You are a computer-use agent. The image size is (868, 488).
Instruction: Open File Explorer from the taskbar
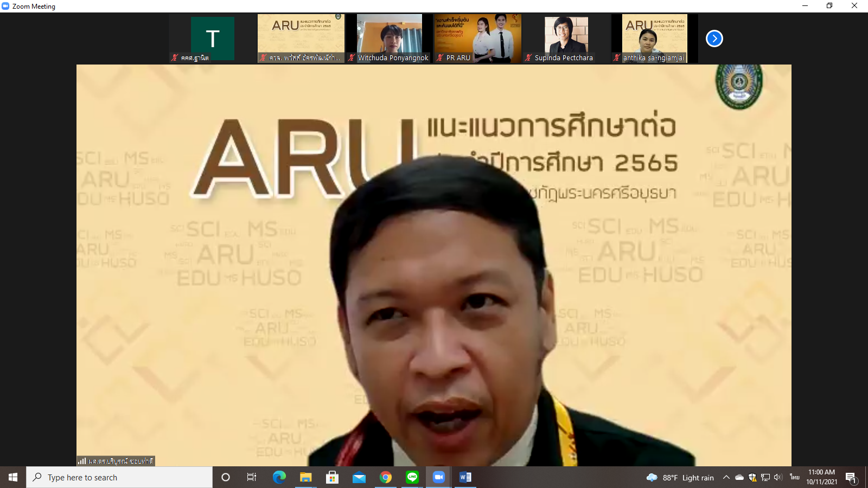(305, 477)
